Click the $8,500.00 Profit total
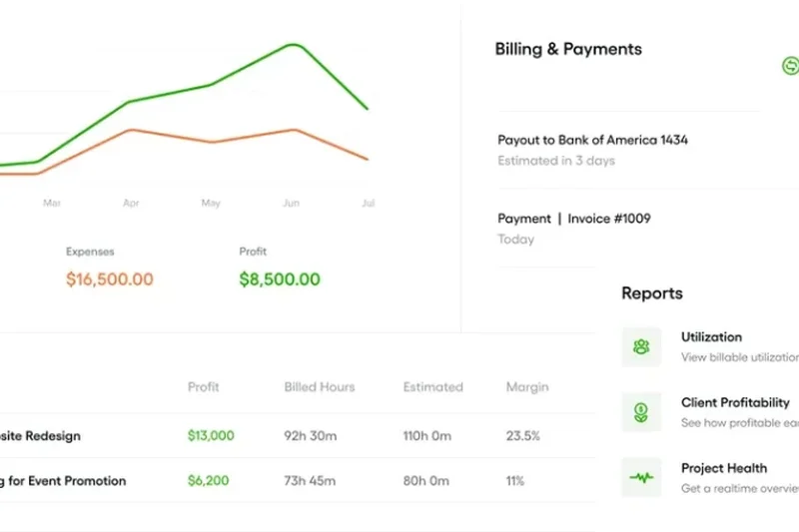 click(x=280, y=279)
